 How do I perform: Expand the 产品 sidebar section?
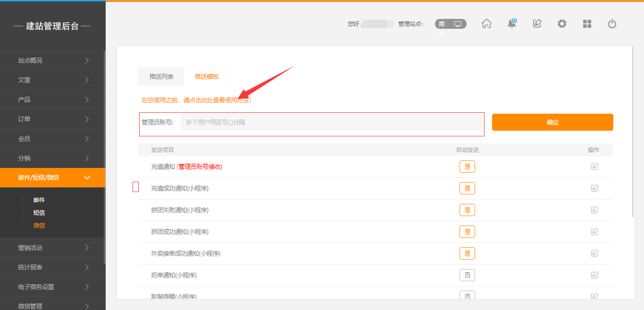[x=53, y=100]
